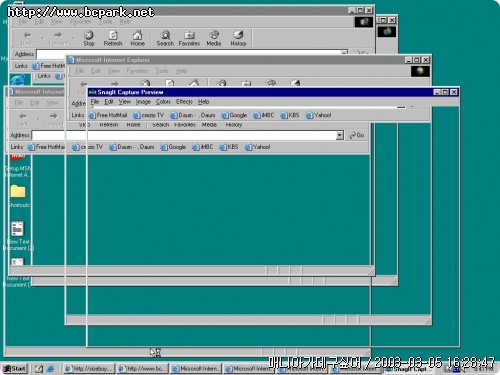Select the Shortcuts folder on the desktop

tap(18, 192)
